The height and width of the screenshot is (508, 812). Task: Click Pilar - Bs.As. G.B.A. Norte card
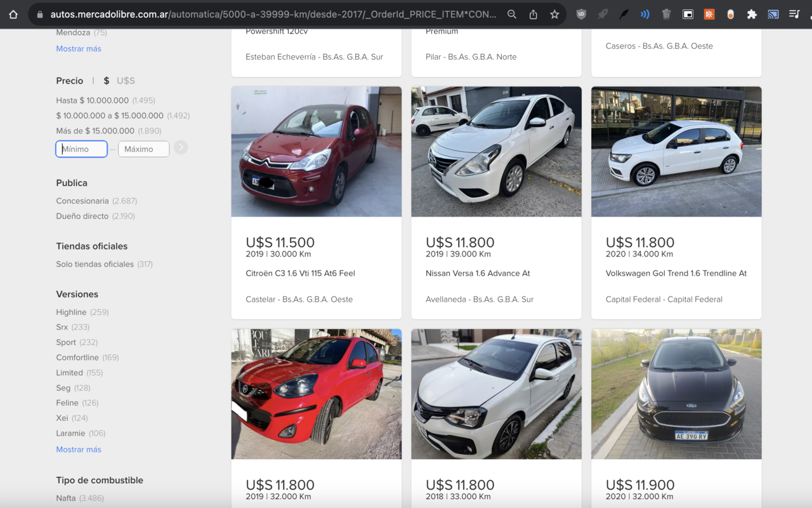pyautogui.click(x=471, y=57)
